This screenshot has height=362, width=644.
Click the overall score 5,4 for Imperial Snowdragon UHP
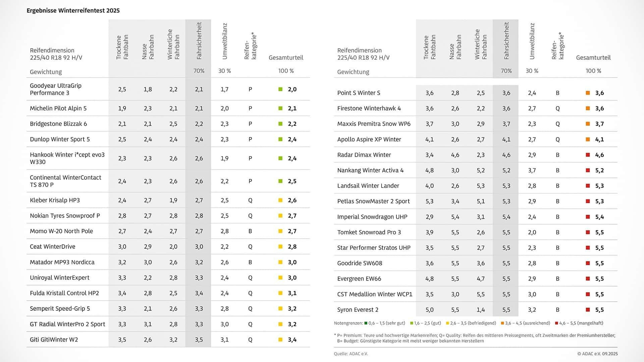pos(599,217)
